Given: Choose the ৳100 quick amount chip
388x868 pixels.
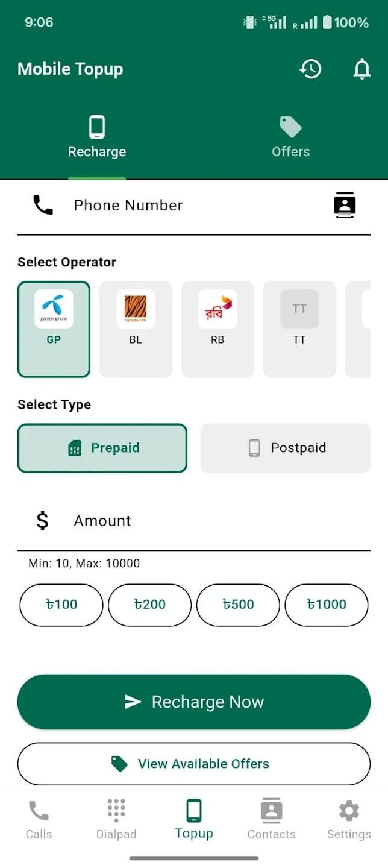Looking at the screenshot, I should coord(61,605).
